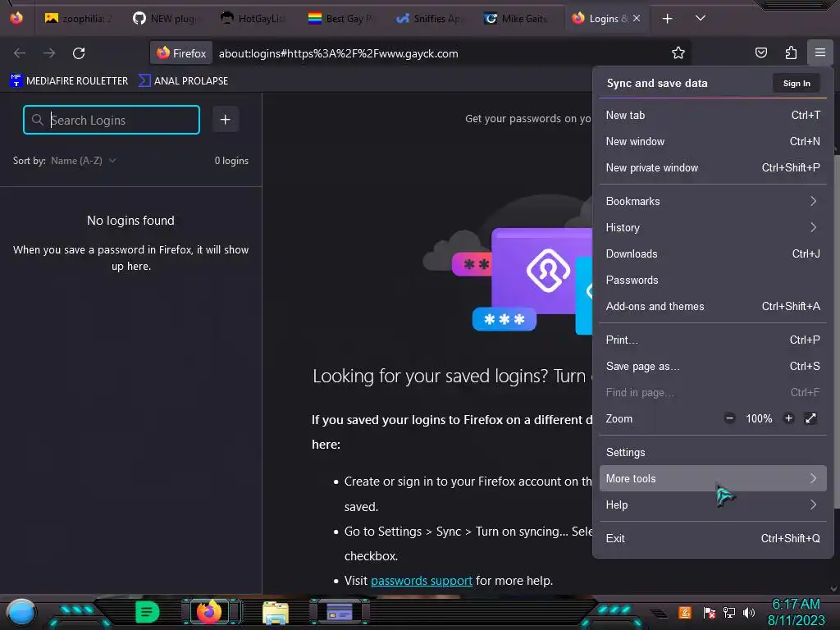Open the Start orb on taskbar

click(x=21, y=612)
